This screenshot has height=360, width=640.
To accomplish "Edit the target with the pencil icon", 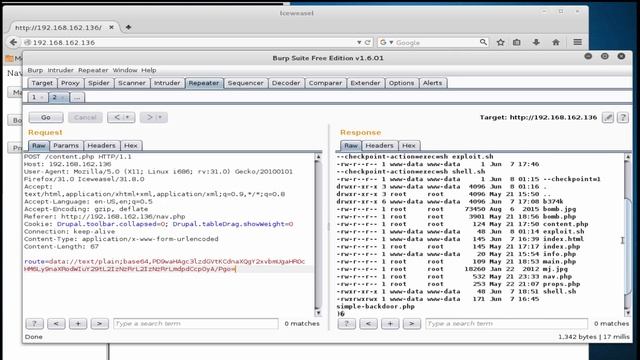I will [x=608, y=118].
